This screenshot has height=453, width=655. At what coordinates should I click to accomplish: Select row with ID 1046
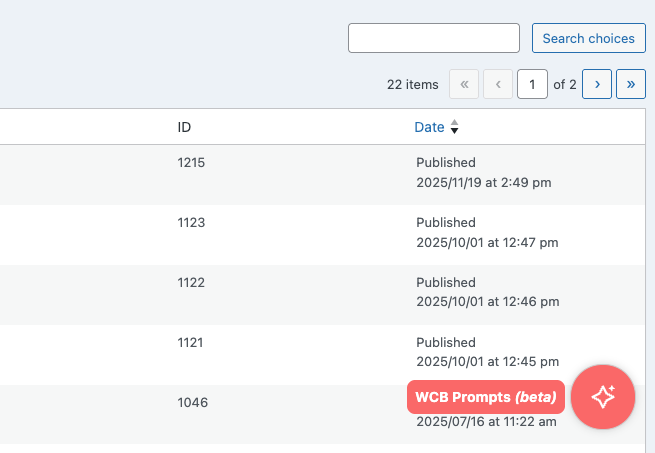tap(192, 402)
